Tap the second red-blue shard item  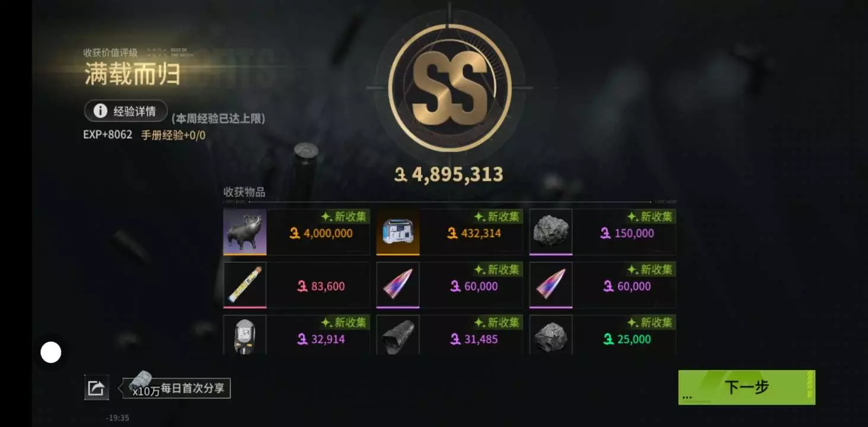(551, 285)
